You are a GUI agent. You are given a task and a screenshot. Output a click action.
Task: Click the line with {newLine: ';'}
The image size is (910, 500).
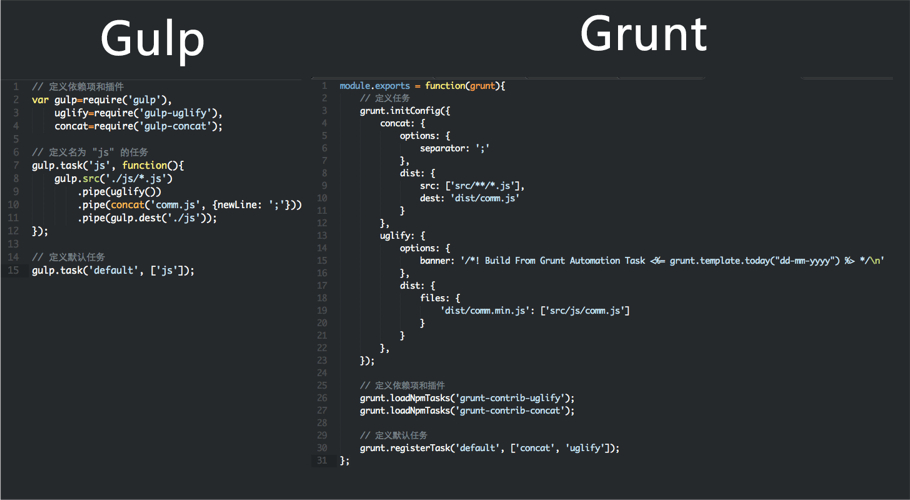[190, 205]
